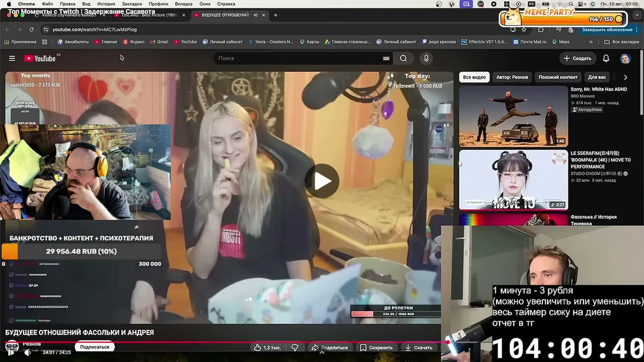Reload the page in Chrome

(x=32, y=30)
